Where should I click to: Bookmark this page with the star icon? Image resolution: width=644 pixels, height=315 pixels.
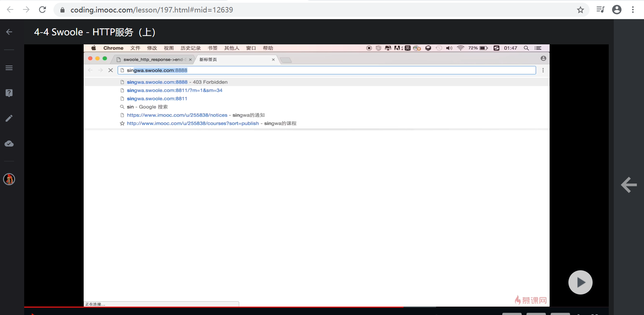click(581, 10)
